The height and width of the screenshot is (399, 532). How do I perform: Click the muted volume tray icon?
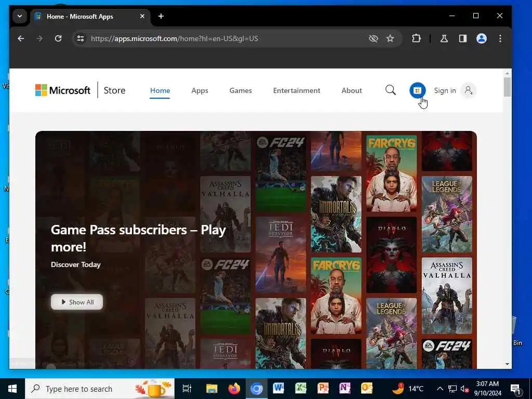(464, 389)
